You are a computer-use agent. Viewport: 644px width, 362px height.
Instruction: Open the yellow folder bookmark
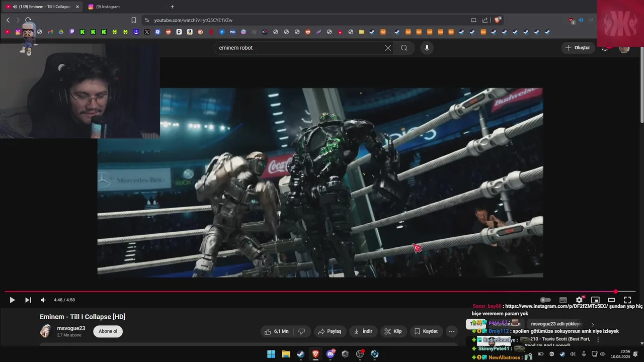361,32
